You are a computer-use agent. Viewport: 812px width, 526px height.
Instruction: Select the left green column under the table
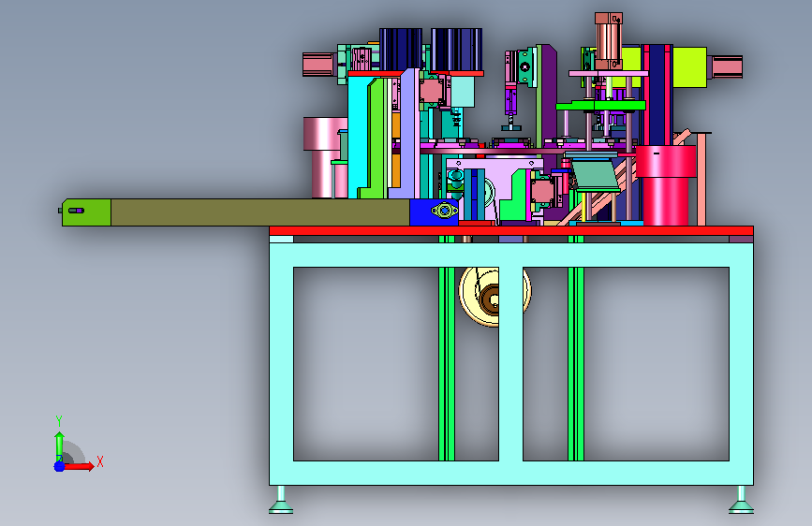(x=447, y=363)
